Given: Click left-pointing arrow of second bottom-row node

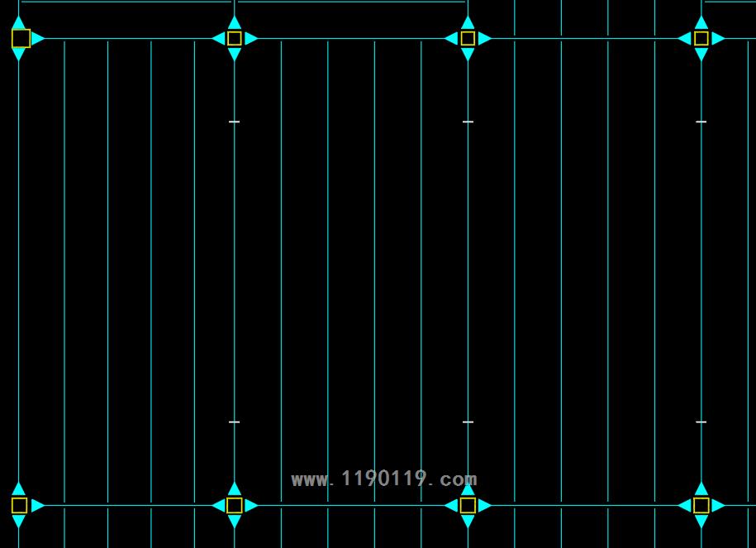Looking at the screenshot, I should coord(218,506).
